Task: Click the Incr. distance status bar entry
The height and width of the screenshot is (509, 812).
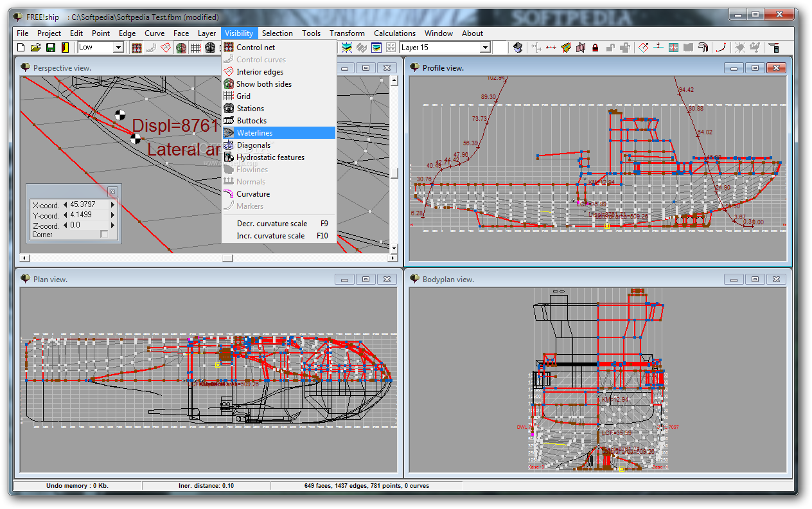Action: (x=206, y=486)
